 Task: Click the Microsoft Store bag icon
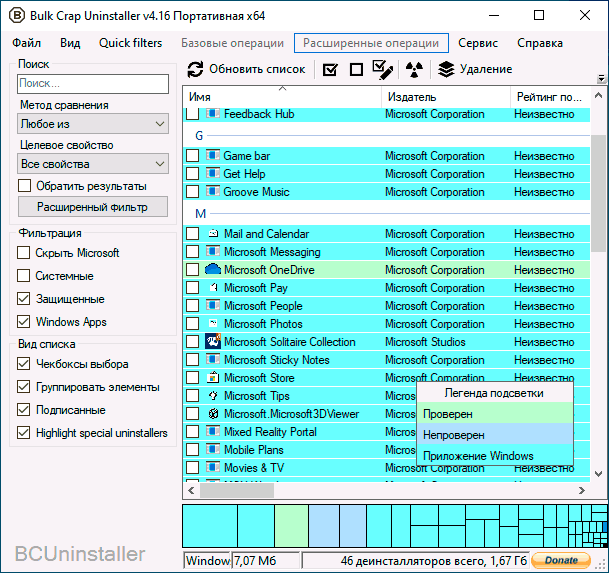pyautogui.click(x=213, y=378)
